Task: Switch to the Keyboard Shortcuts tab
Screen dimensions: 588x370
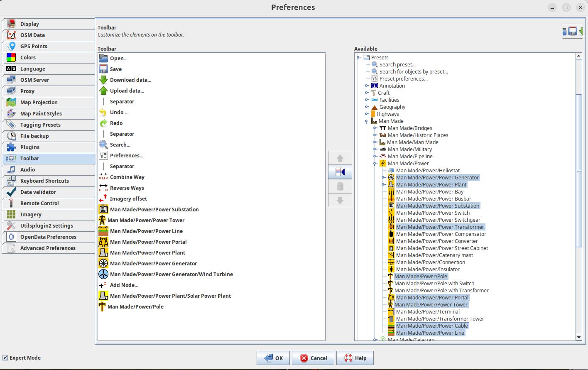Action: click(44, 181)
